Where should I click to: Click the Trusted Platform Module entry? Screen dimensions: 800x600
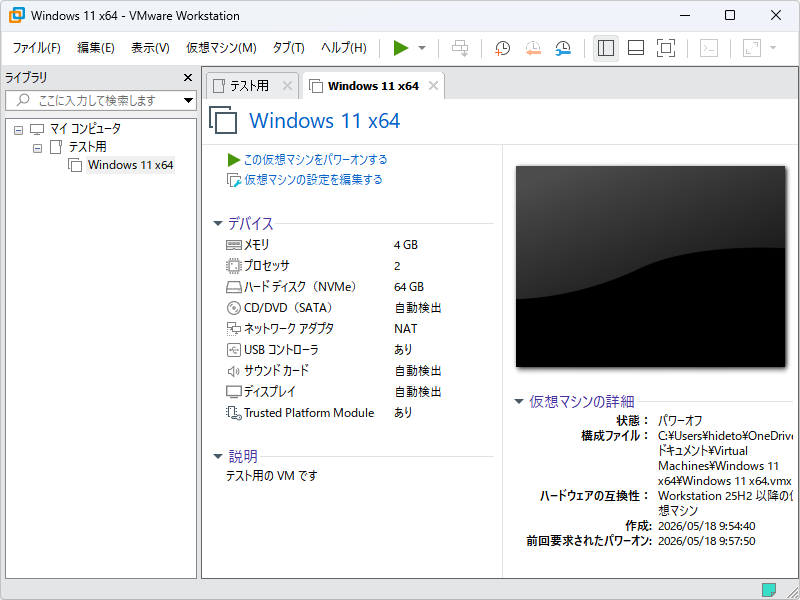tap(309, 412)
